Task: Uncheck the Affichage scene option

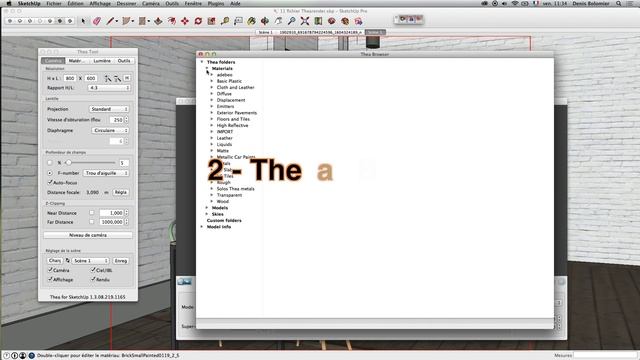Action: point(50,279)
